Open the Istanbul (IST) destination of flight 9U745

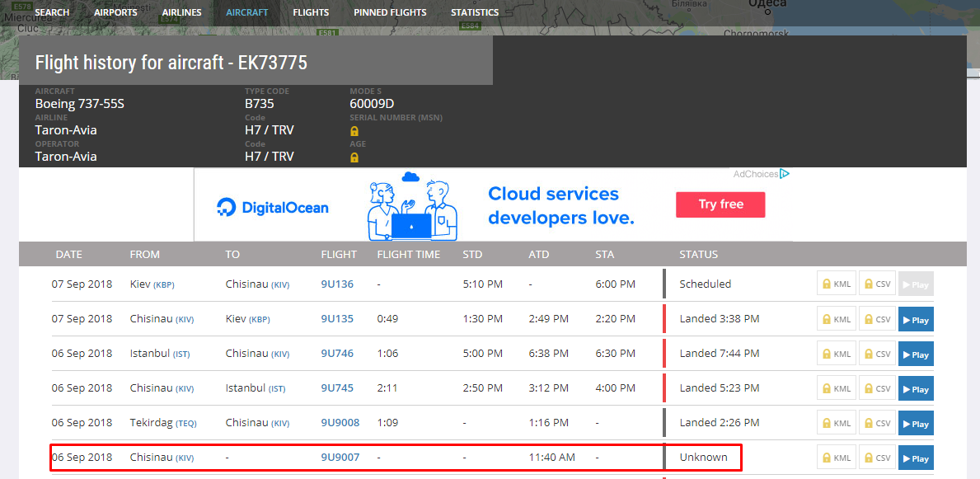pos(256,388)
